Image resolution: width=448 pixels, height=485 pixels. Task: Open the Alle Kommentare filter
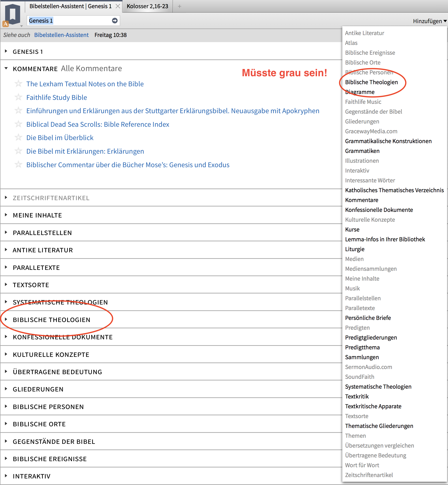pyautogui.click(x=91, y=69)
